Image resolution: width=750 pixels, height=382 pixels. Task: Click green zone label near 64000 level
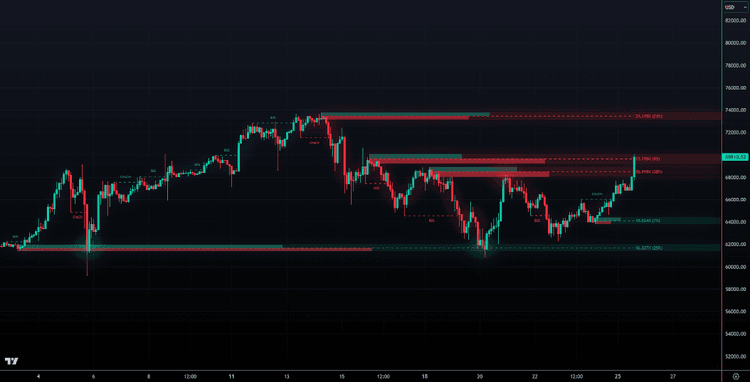point(649,221)
